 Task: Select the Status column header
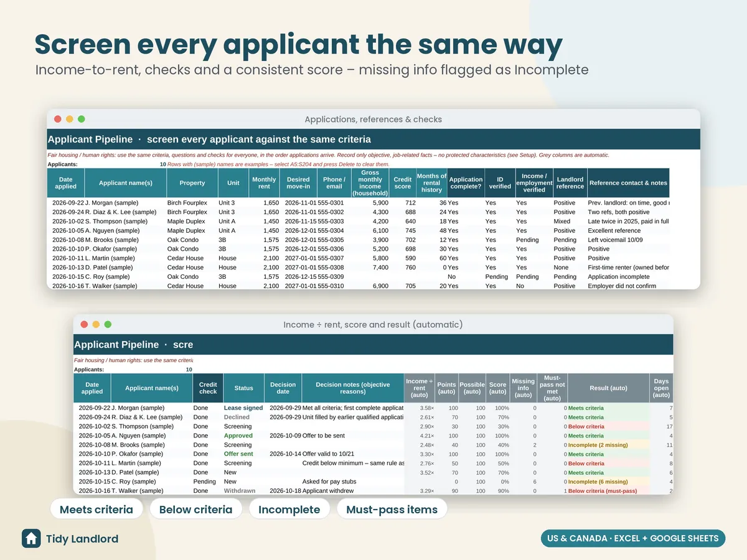[243, 388]
